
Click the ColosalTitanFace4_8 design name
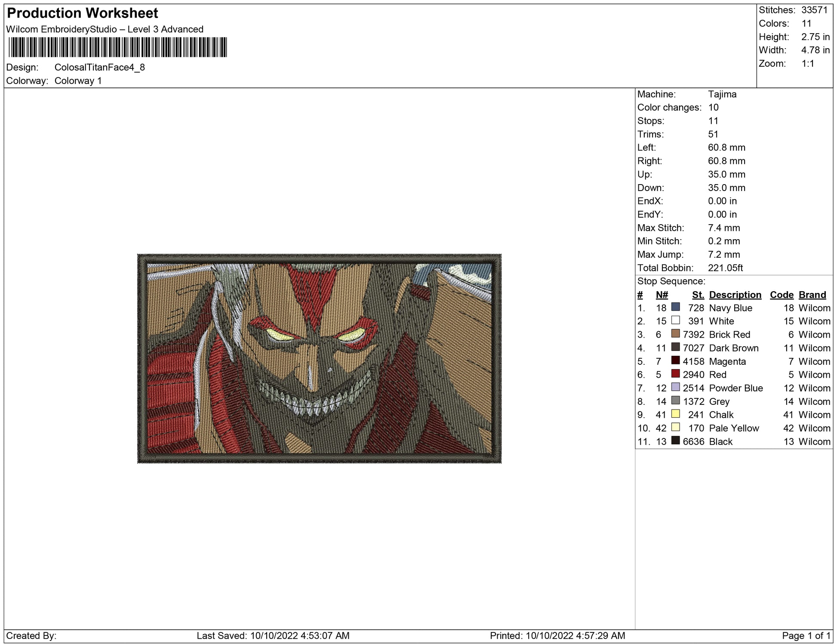pyautogui.click(x=99, y=68)
